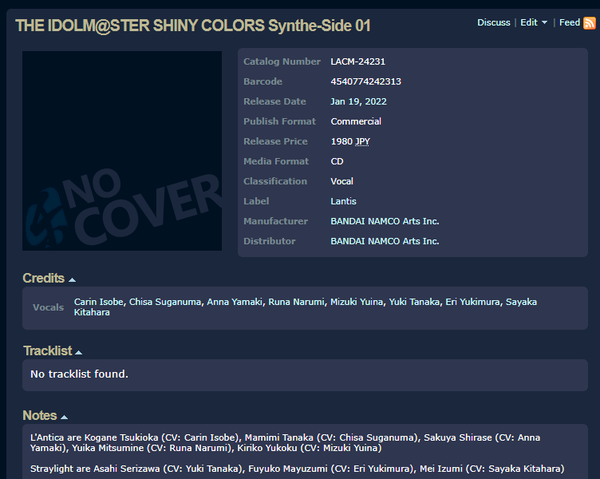Open vocalist Anna Yamaki's page
Image resolution: width=600 pixels, height=479 pixels.
[235, 302]
